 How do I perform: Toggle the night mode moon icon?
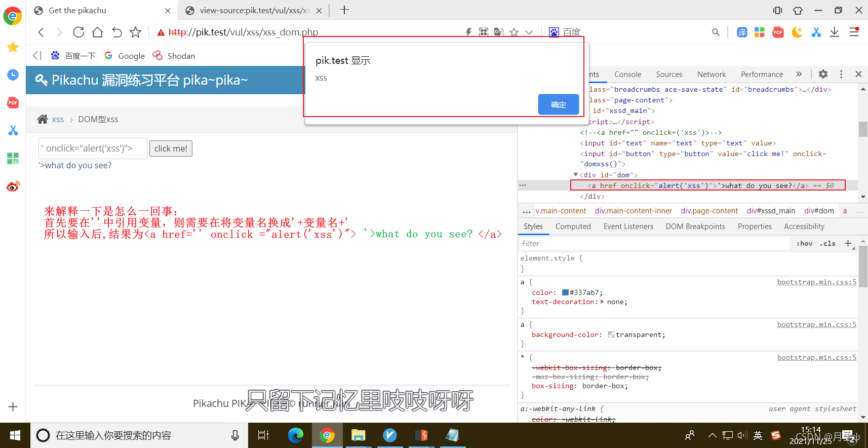[x=797, y=32]
